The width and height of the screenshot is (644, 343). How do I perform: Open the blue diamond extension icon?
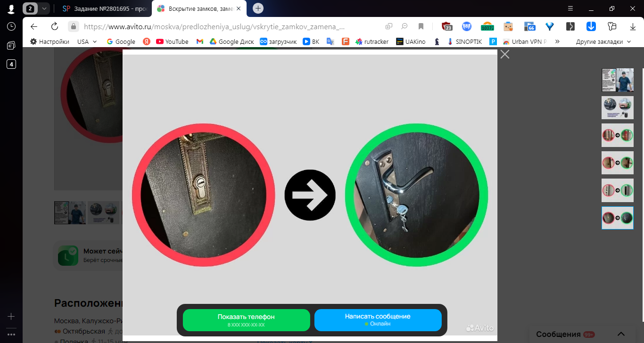point(549,26)
